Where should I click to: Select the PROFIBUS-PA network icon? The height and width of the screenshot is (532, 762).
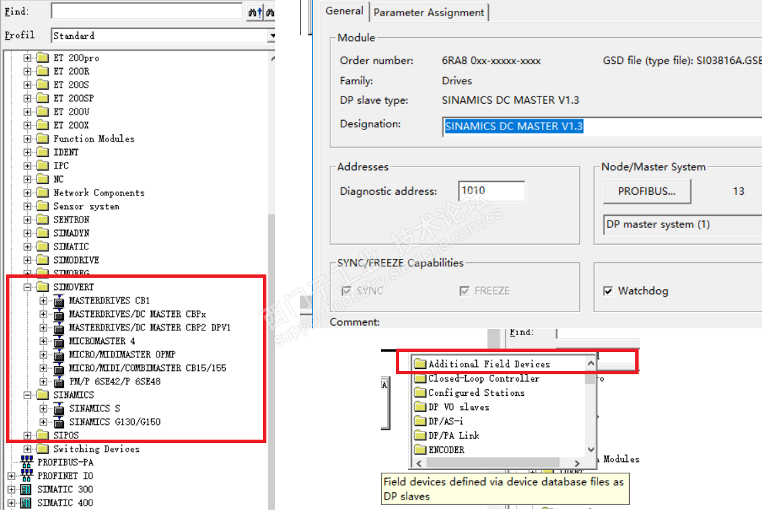coord(27,462)
